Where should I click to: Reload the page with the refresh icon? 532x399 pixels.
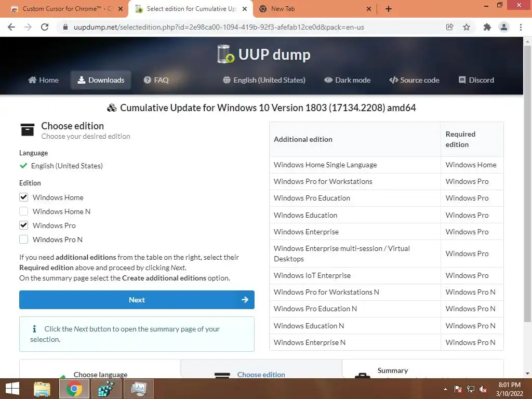[x=45, y=27]
